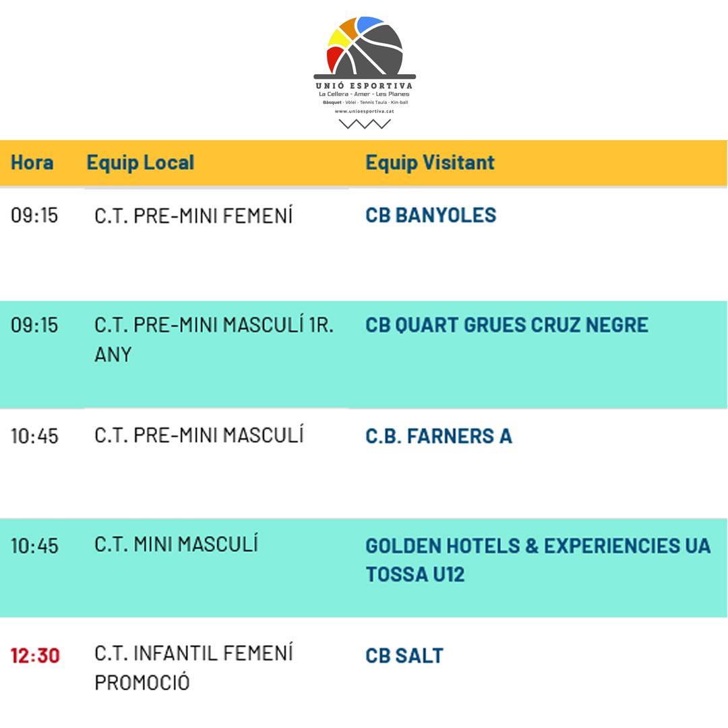This screenshot has height=728, width=728.
Task: Click the 09:15 time for CB BANYOLES match
Action: 34,216
